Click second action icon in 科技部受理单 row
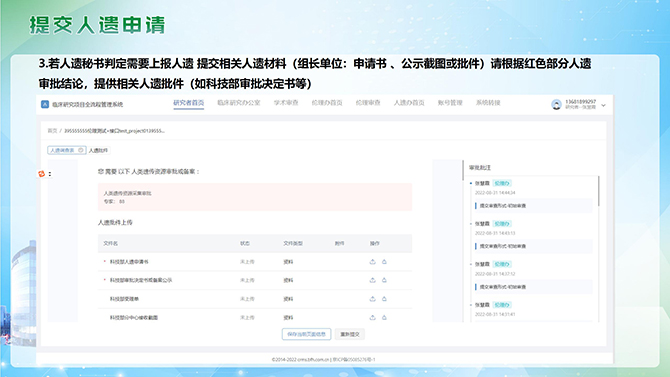Viewport: 670px width, 377px height. [384, 299]
